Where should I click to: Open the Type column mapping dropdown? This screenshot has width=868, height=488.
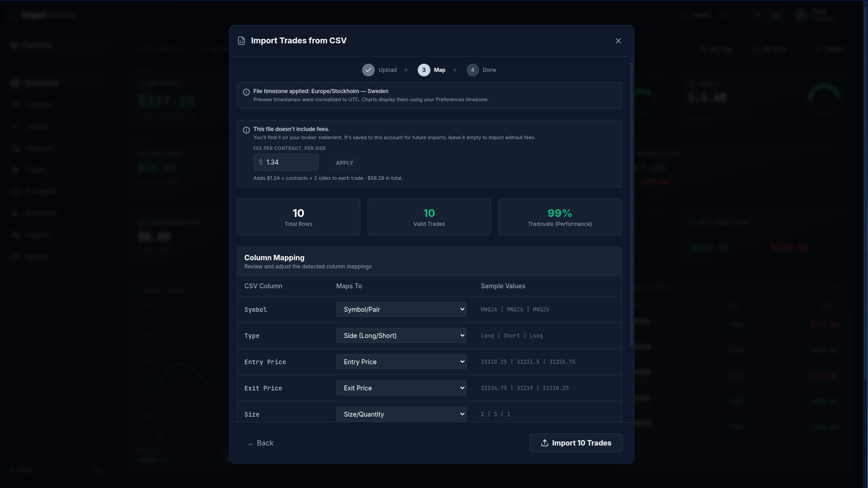(401, 336)
